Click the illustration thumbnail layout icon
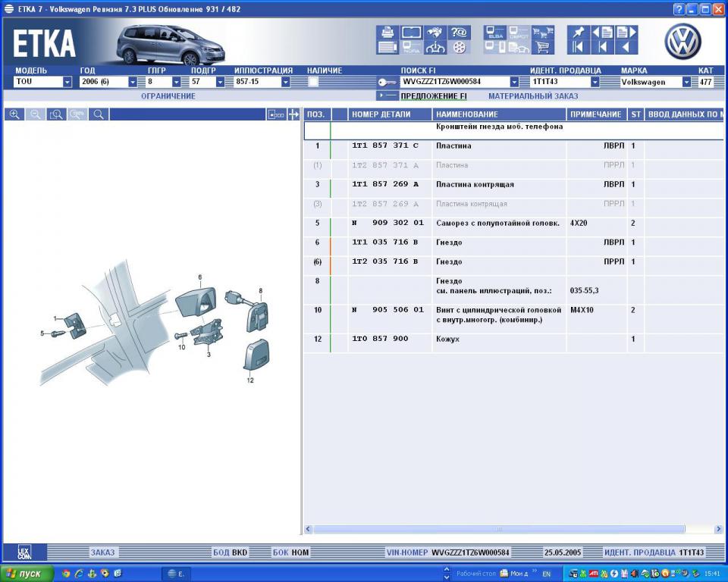The height and width of the screenshot is (582, 728). 276,114
